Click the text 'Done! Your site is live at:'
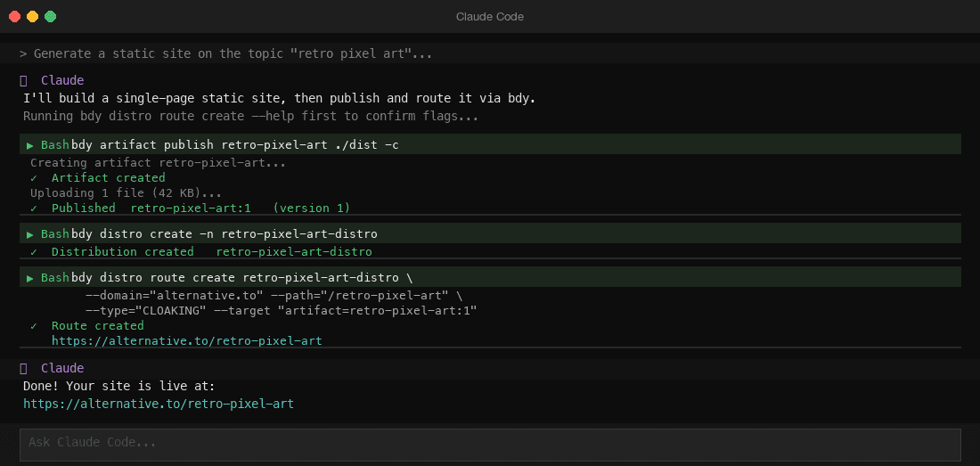 118,386
